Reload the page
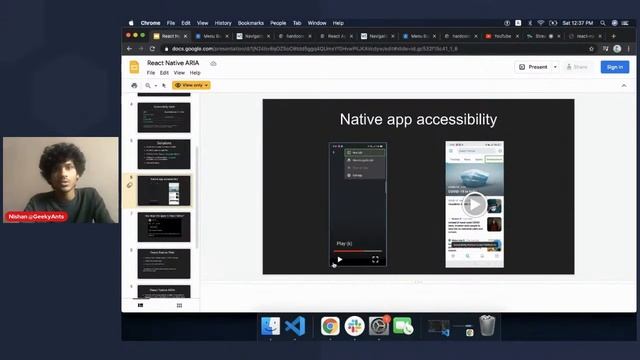640x360 pixels. (152, 49)
